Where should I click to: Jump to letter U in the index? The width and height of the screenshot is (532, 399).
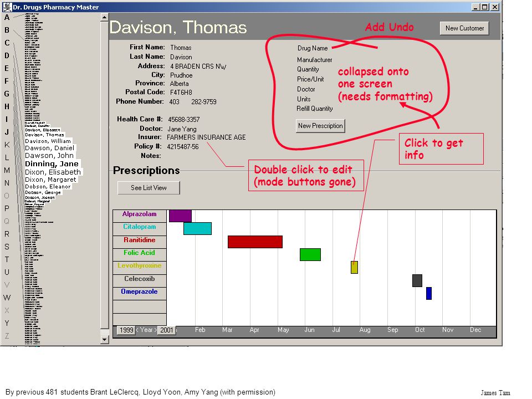pyautogui.click(x=7, y=272)
